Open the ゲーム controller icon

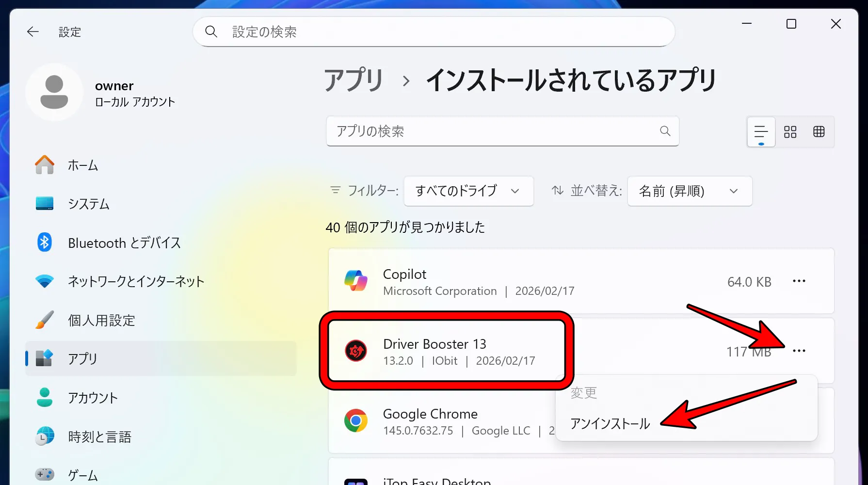44,474
